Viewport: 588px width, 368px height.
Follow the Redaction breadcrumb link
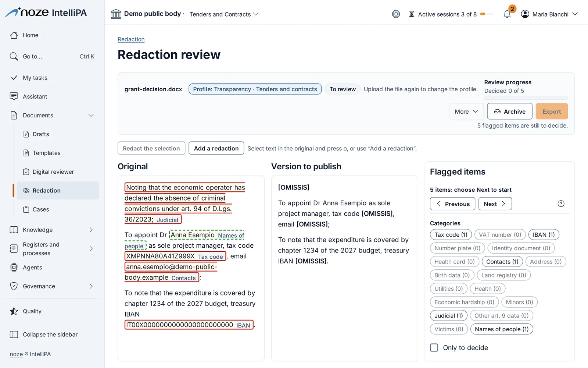[131, 39]
